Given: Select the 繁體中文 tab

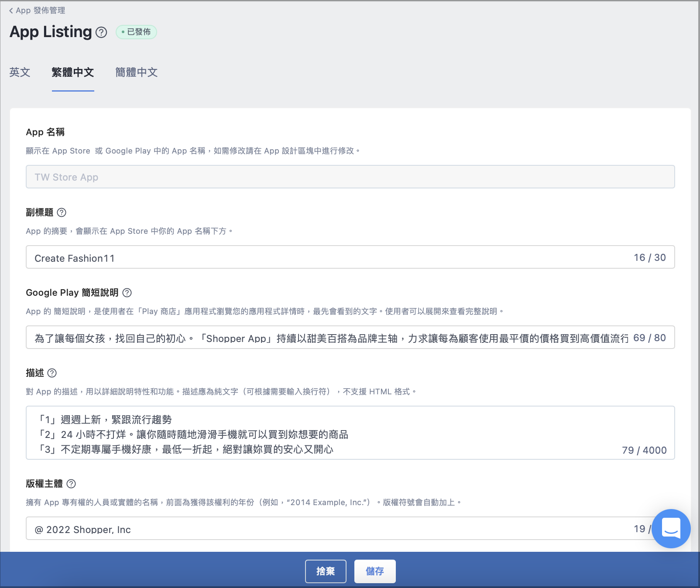Looking at the screenshot, I should tap(73, 72).
